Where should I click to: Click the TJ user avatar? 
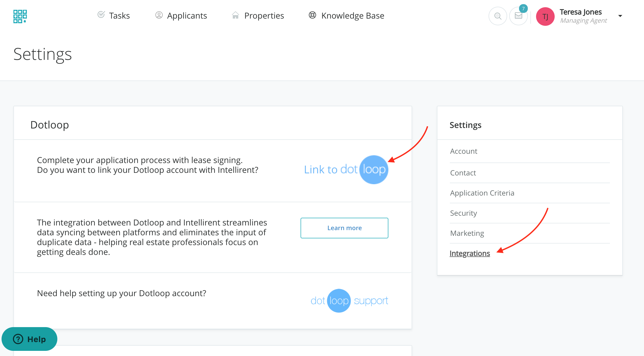[x=545, y=17]
